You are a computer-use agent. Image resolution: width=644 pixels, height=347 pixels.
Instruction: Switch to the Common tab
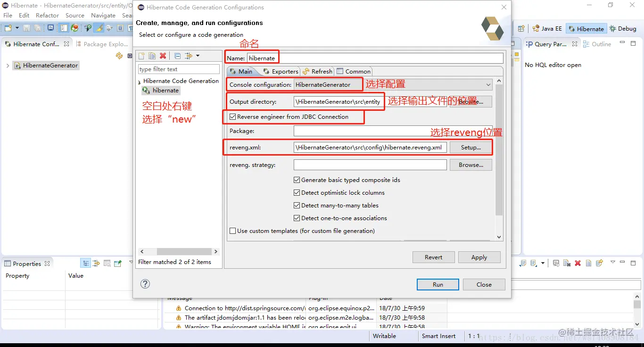click(354, 71)
